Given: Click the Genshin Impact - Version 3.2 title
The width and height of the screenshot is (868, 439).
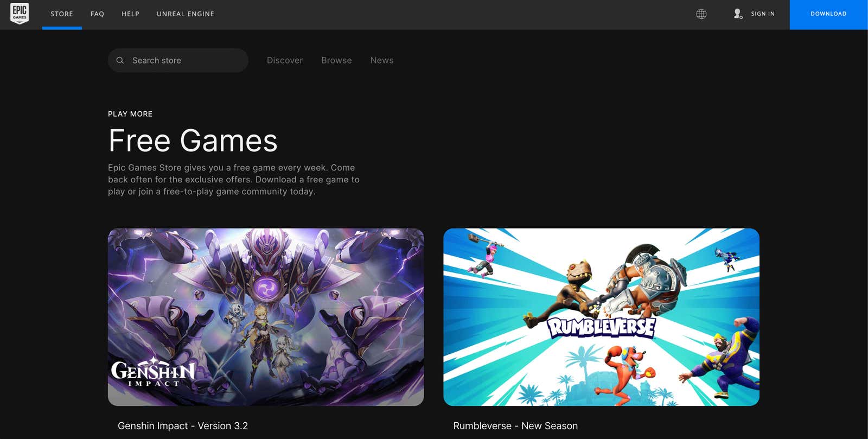Looking at the screenshot, I should [183, 426].
